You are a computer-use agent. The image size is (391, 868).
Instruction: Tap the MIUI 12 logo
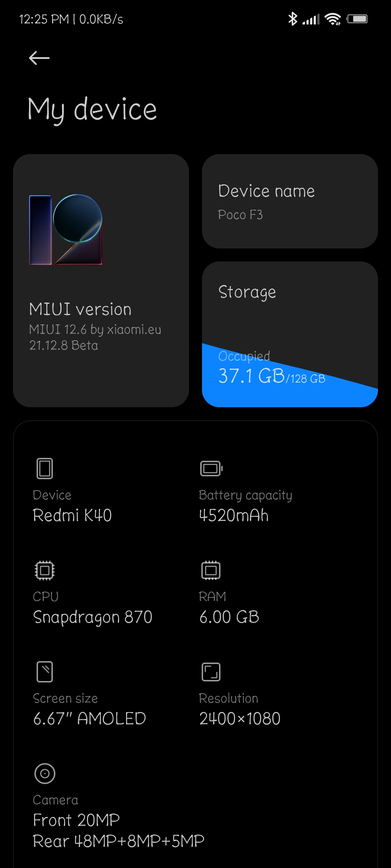point(66,230)
